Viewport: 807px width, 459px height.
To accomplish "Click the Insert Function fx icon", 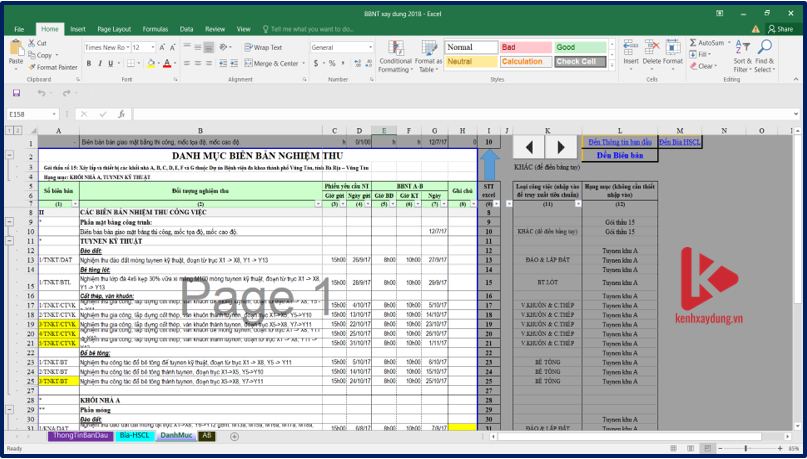I will 120,114.
